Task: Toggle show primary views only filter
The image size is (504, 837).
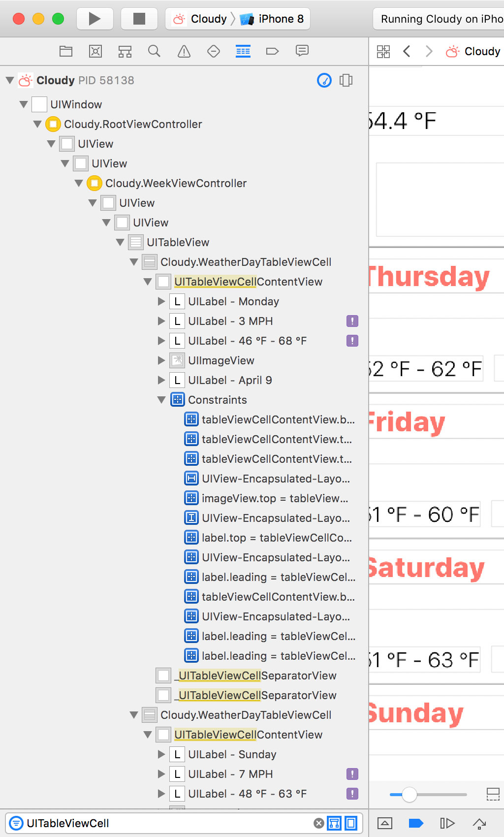Action: pyautogui.click(x=335, y=823)
